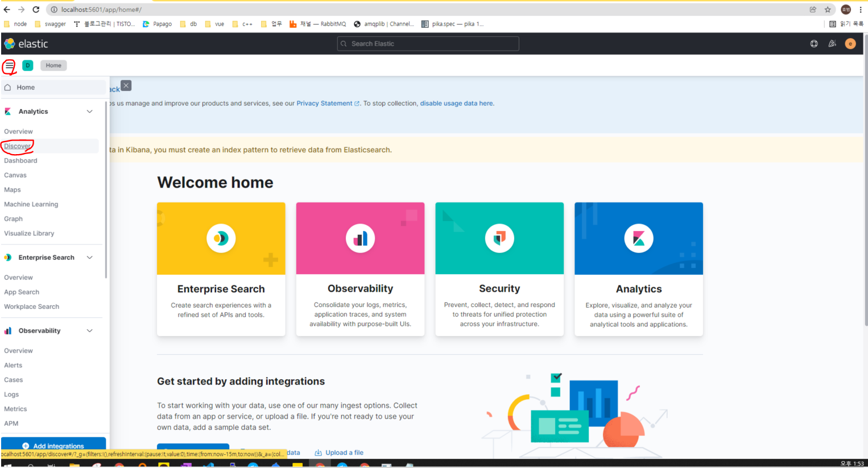Click the share page icon in address bar
This screenshot has width=868, height=468.
(x=813, y=10)
